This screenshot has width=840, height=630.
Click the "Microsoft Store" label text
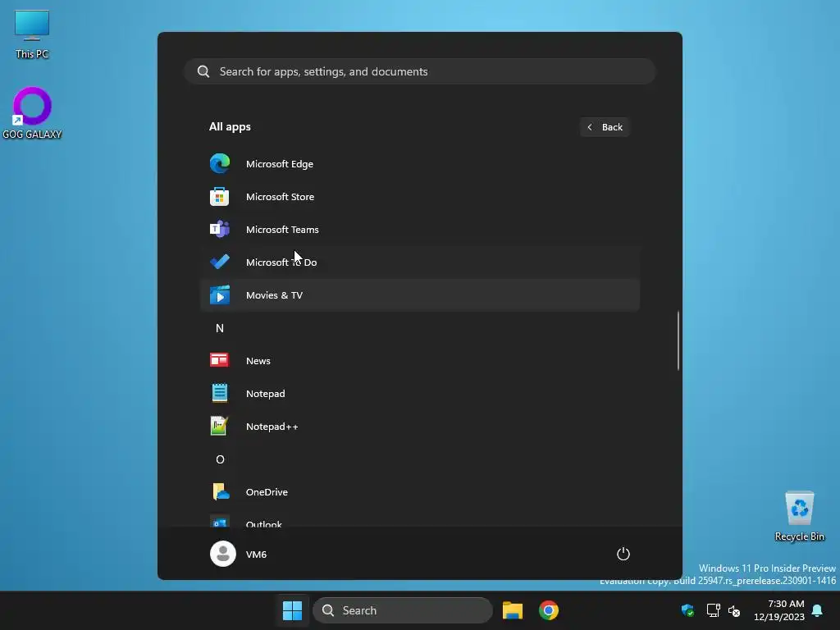281,197
